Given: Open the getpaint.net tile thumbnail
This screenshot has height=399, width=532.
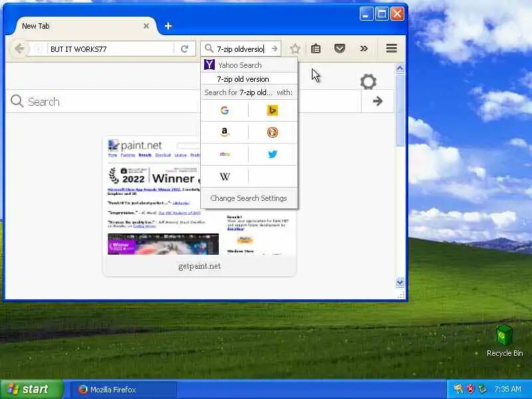Looking at the screenshot, I should tap(199, 196).
